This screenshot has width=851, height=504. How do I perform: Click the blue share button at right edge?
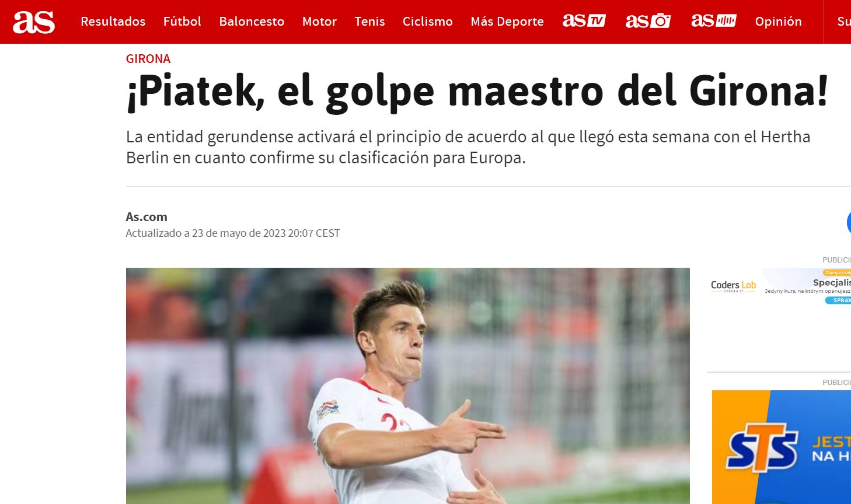click(x=849, y=223)
